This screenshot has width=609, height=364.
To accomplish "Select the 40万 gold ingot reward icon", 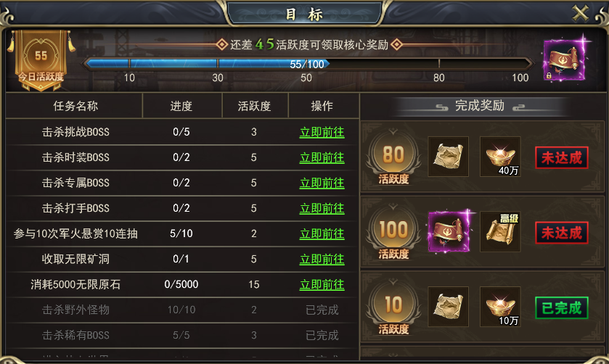I will pyautogui.click(x=500, y=157).
